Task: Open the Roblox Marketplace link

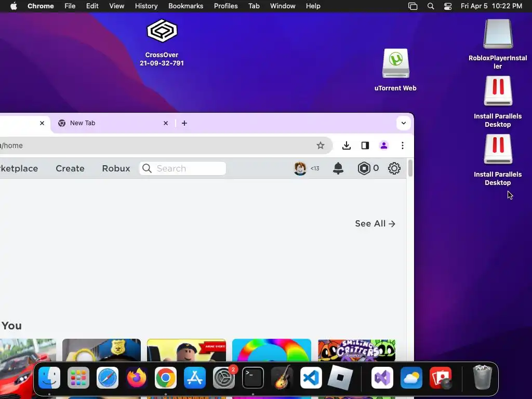Action: click(19, 168)
